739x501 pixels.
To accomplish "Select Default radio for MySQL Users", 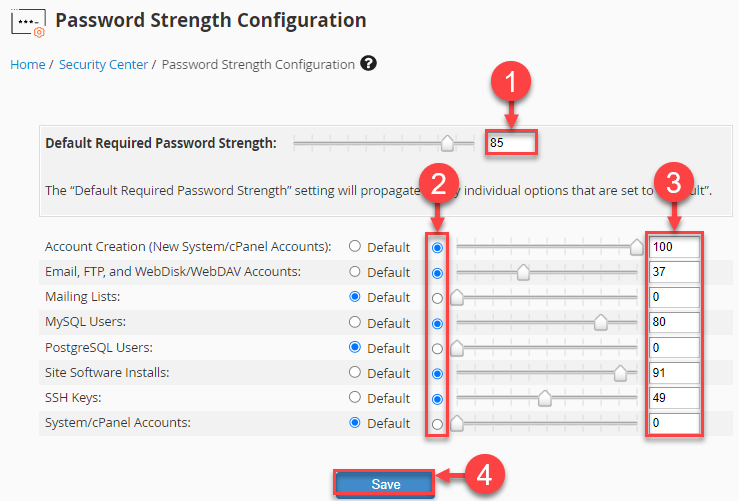I will (355, 323).
